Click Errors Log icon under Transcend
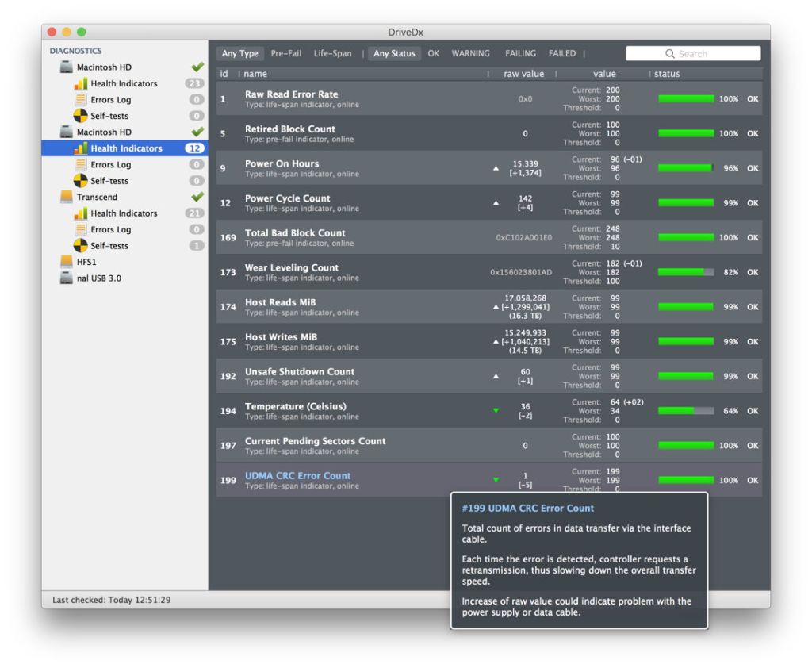Screen dimensions: 812x668 point(80,230)
